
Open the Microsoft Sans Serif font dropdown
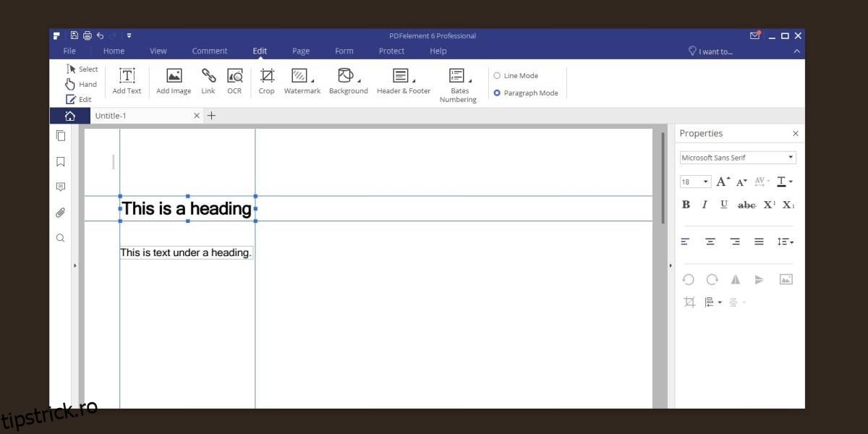tap(737, 158)
